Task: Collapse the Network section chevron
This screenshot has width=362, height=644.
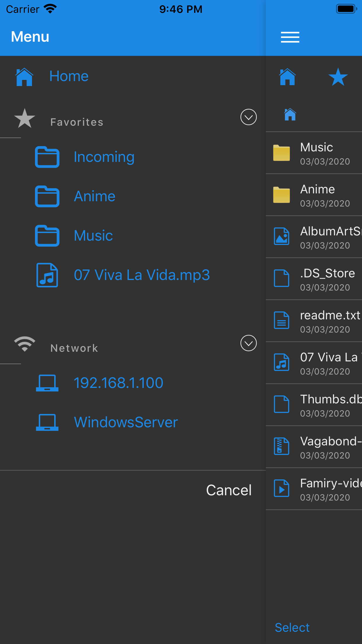Action: point(248,343)
